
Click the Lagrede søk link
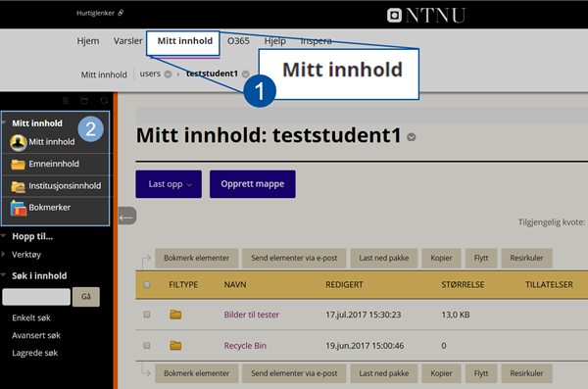[x=35, y=353]
